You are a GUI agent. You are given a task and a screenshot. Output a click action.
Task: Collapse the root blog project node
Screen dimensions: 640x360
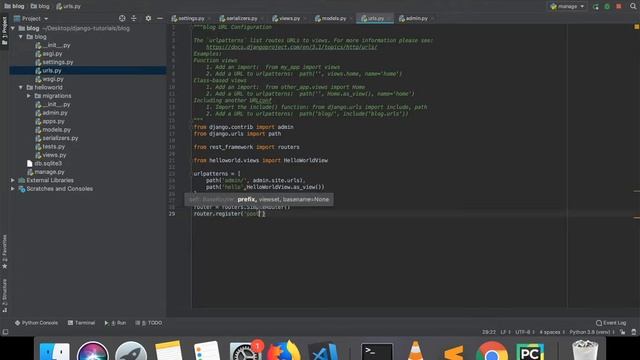coord(13,28)
